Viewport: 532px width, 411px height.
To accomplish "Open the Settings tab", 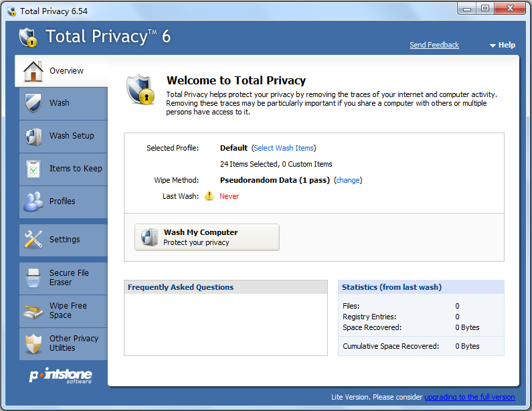I will [x=64, y=240].
